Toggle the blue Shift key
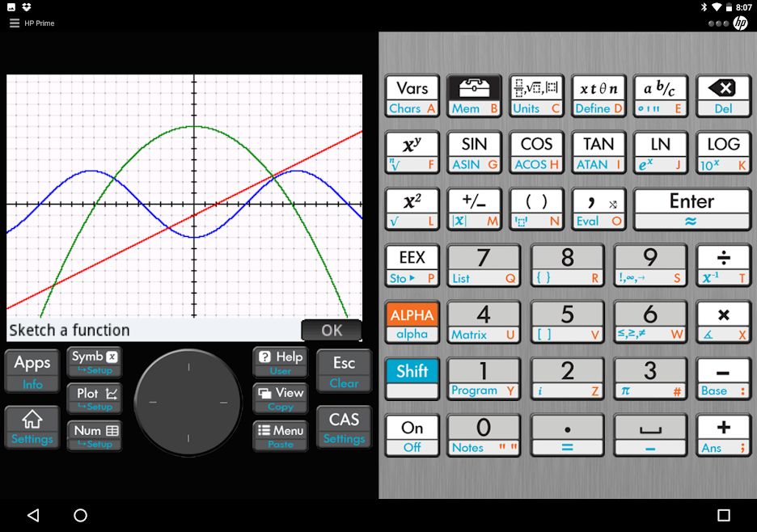757x532 pixels. click(x=412, y=378)
